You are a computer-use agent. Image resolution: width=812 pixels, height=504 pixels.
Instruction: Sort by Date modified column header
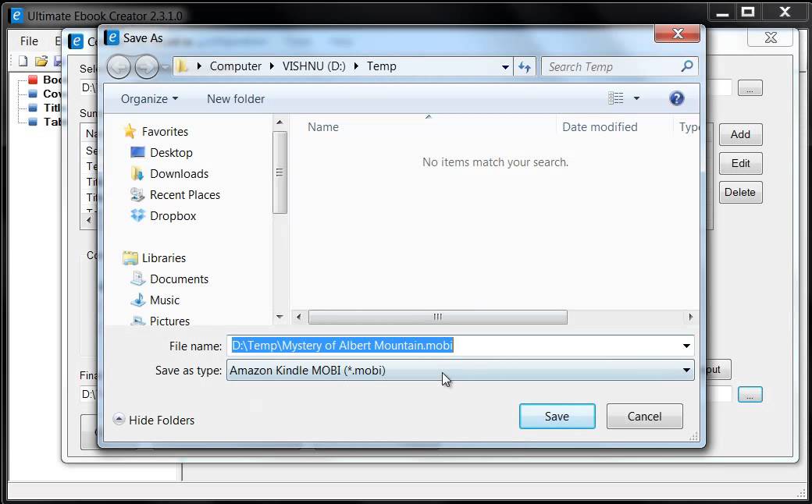[600, 126]
